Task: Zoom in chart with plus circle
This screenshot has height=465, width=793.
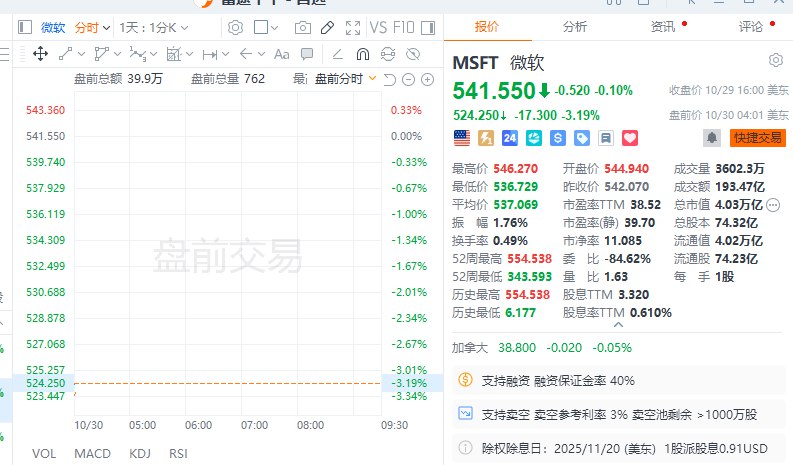Action: (428, 79)
